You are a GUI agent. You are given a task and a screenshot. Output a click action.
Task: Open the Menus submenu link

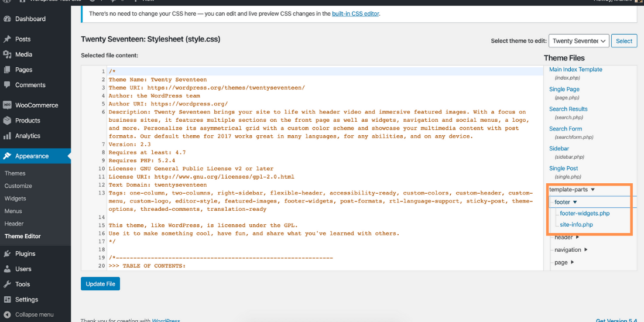tap(13, 211)
